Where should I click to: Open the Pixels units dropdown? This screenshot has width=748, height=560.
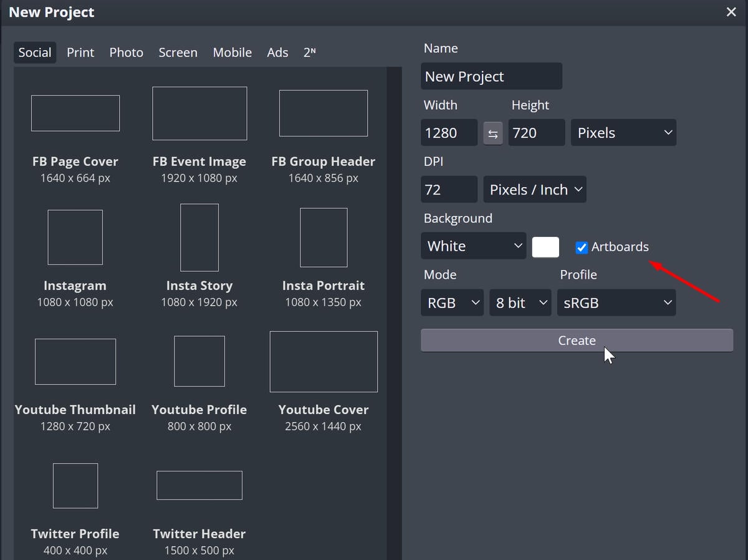pyautogui.click(x=623, y=133)
